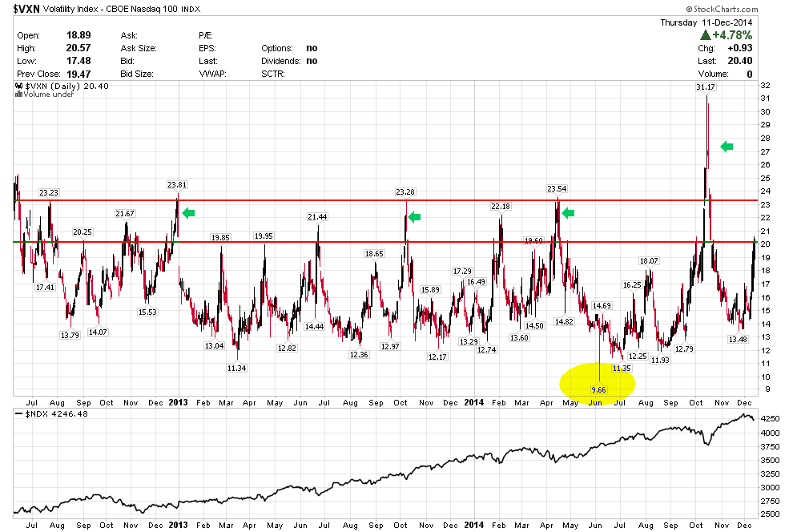793x532 pixels.
Task: Click the 12.36 low price label
Action: point(359,355)
